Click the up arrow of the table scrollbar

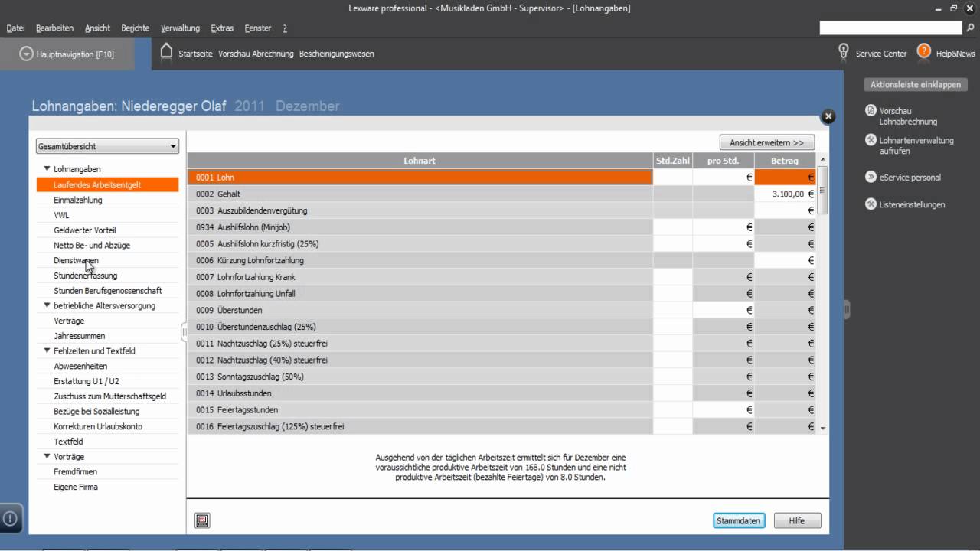tap(823, 159)
